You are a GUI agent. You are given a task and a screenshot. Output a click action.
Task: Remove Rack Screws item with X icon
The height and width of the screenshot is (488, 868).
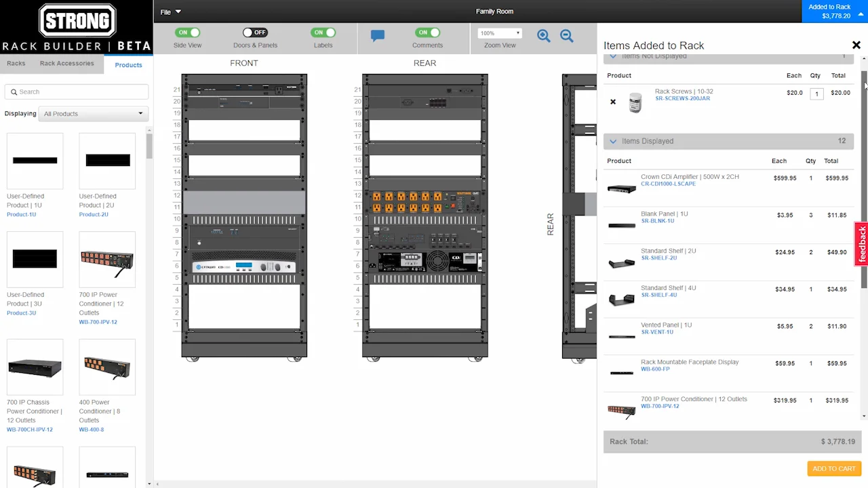click(613, 102)
